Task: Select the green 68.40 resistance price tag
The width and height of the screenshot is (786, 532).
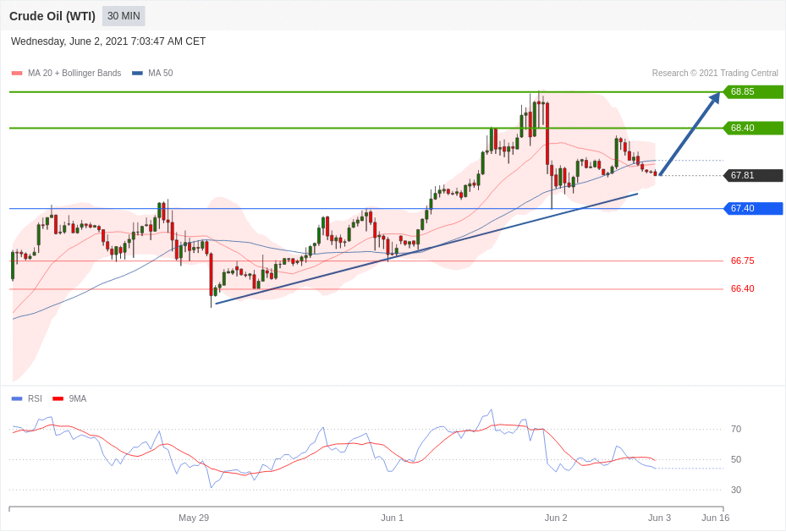Action: click(752, 128)
